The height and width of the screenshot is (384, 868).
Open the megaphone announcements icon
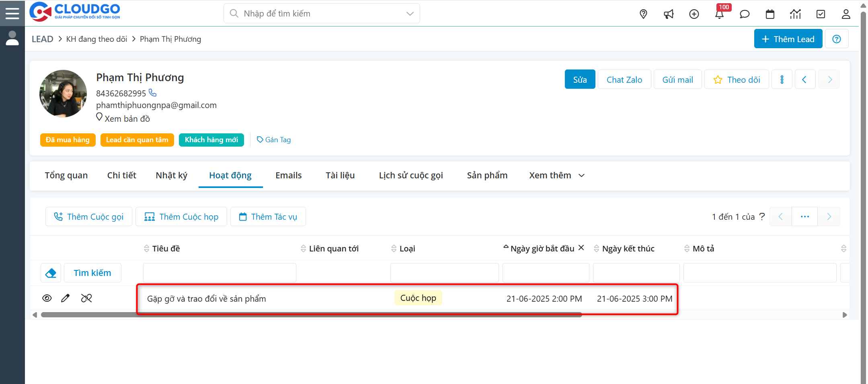[669, 14]
